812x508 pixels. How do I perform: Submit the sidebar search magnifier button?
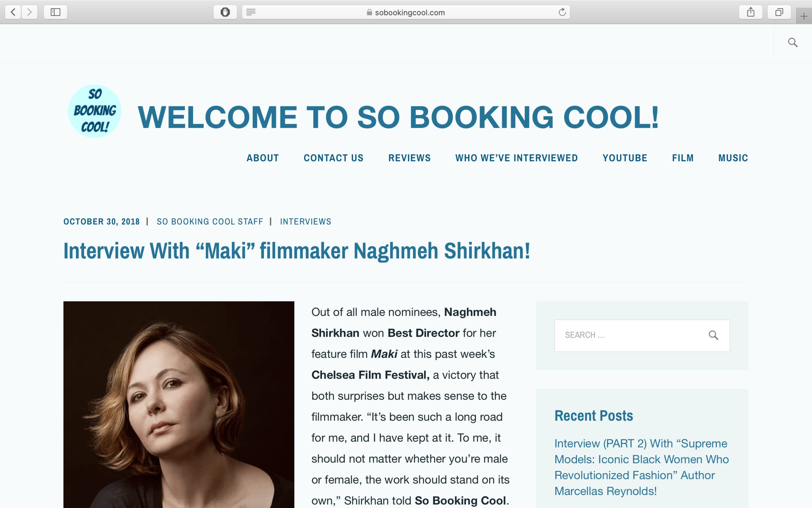pyautogui.click(x=713, y=335)
